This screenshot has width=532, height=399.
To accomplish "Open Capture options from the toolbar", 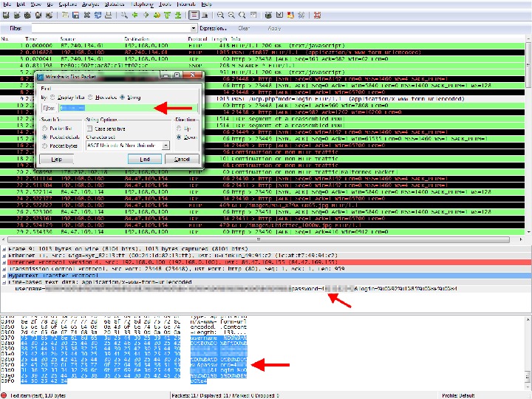I will (16, 16).
